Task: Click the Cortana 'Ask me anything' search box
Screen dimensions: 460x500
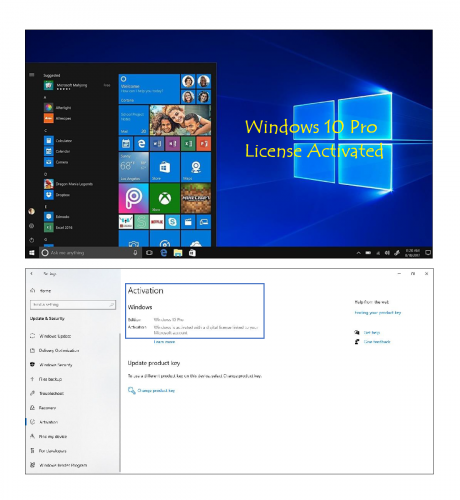Action: coord(90,253)
